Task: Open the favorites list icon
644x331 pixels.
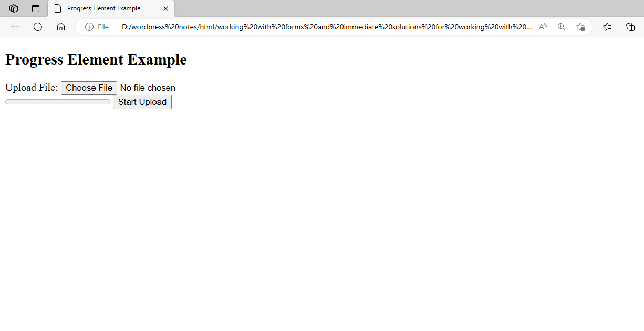Action: pos(607,27)
